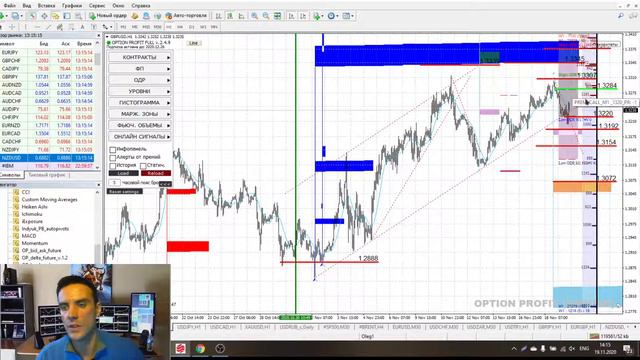Screen dimensions: 640x360
Task: Open Chrome from the Windows taskbar
Action: click(200, 349)
